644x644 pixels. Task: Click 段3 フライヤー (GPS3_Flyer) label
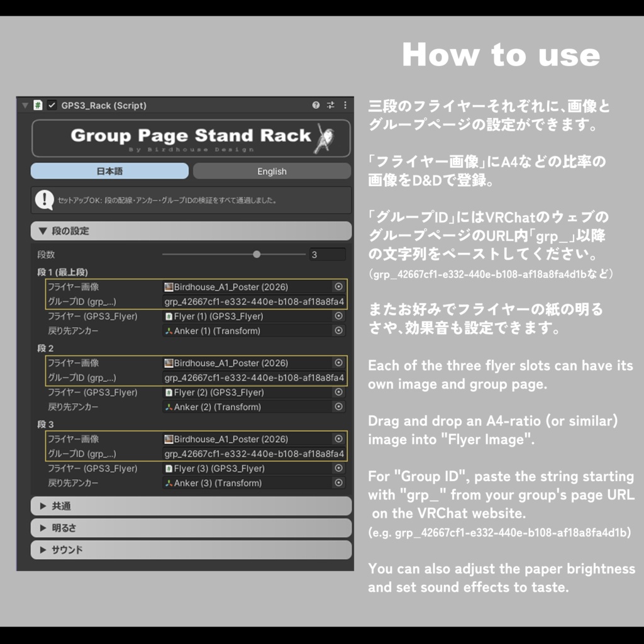point(92,468)
